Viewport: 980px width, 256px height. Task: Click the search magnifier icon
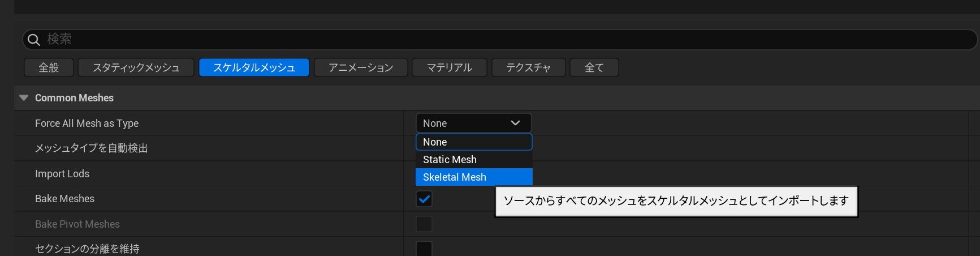pyautogui.click(x=34, y=40)
